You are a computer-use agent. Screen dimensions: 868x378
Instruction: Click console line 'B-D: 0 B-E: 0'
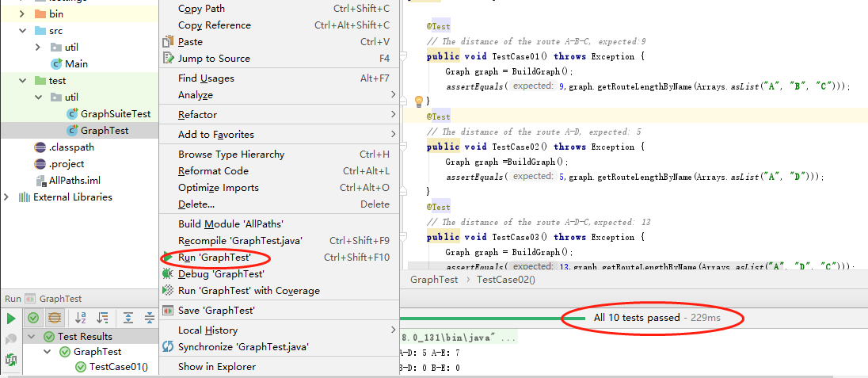(429, 368)
